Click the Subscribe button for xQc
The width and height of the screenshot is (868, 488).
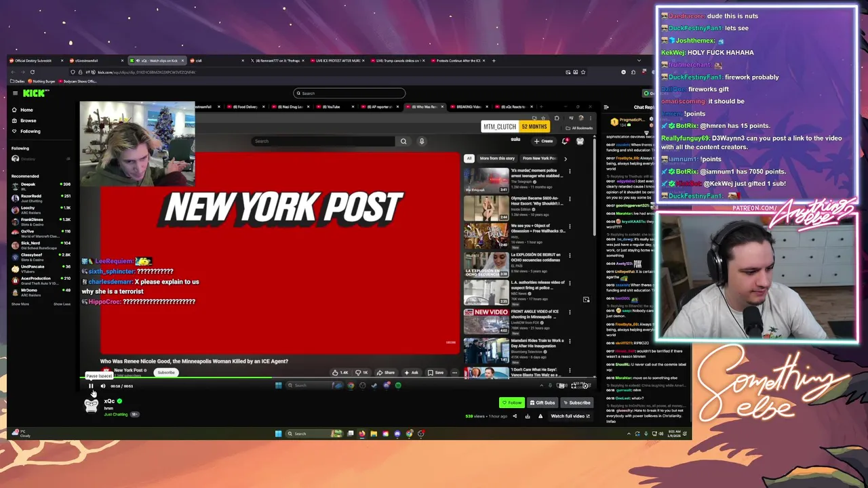pyautogui.click(x=576, y=403)
